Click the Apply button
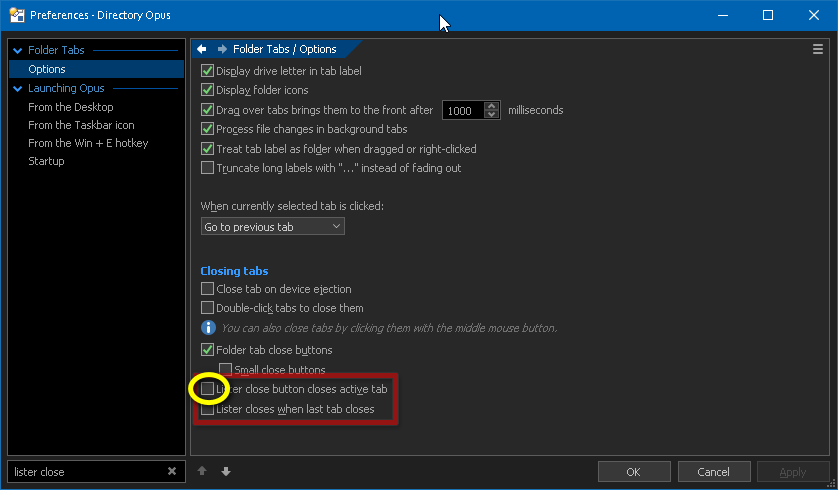Image resolution: width=838 pixels, height=490 pixels. click(793, 472)
